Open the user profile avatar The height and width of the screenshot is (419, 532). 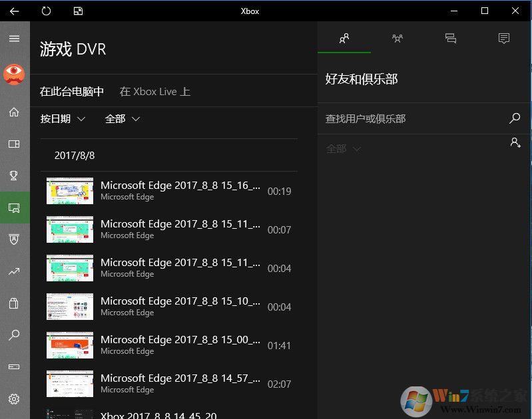[14, 74]
